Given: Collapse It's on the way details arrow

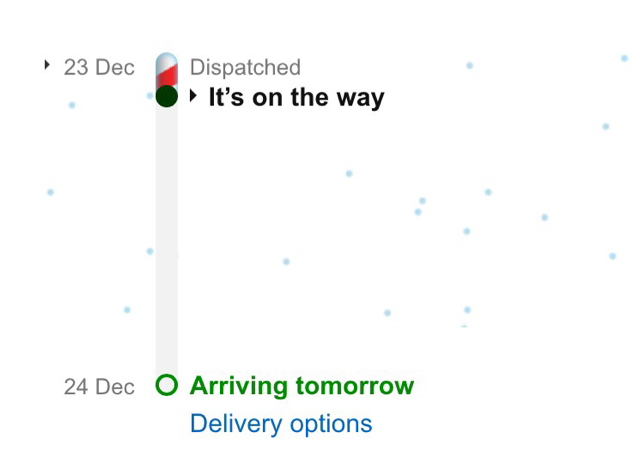Looking at the screenshot, I should pyautogui.click(x=193, y=96).
